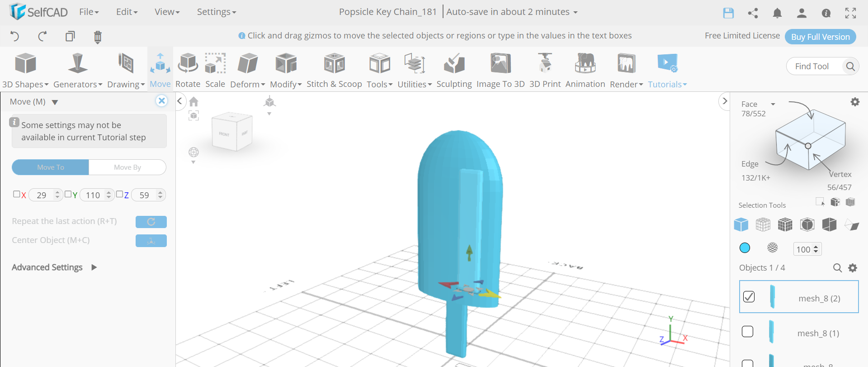Click the info icon in header
Image resolution: width=868 pixels, height=367 pixels.
[x=826, y=13]
